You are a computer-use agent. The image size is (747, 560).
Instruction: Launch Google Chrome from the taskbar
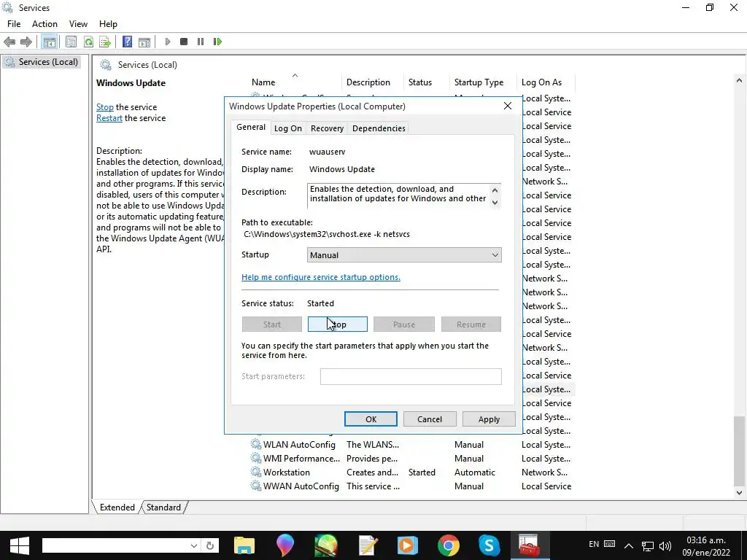pos(449,545)
